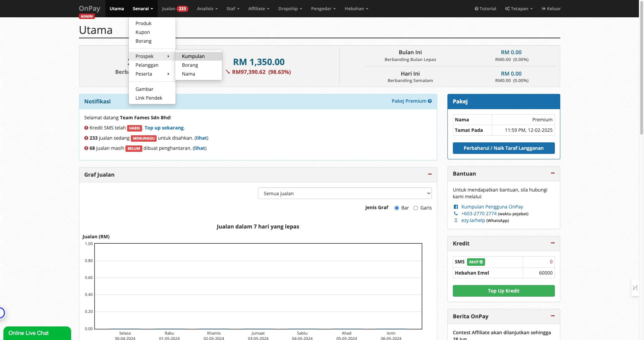Click the phone icon beside +603-2770 2774
Viewport: 644px width, 340px height.
(456, 214)
